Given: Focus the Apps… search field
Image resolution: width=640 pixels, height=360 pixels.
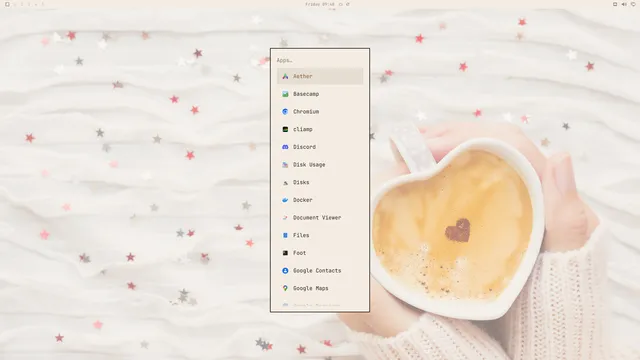Looking at the screenshot, I should click(x=320, y=60).
